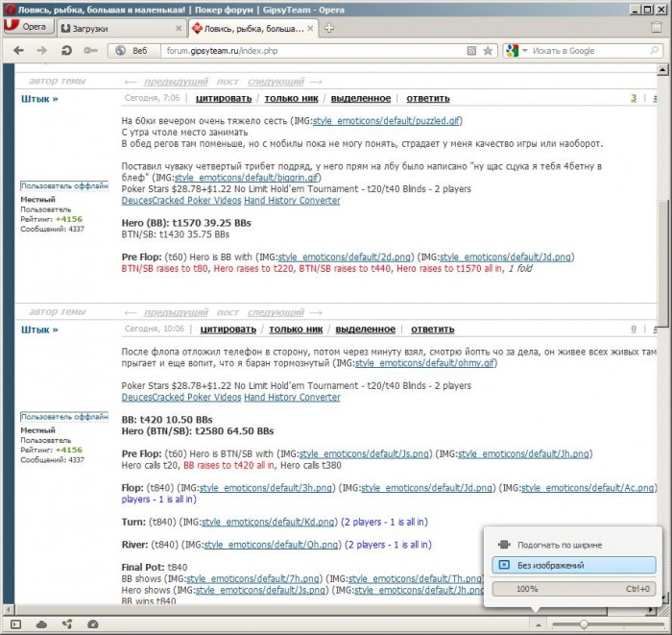
Task: Click ответить in the 7:06 post
Action: coord(428,98)
